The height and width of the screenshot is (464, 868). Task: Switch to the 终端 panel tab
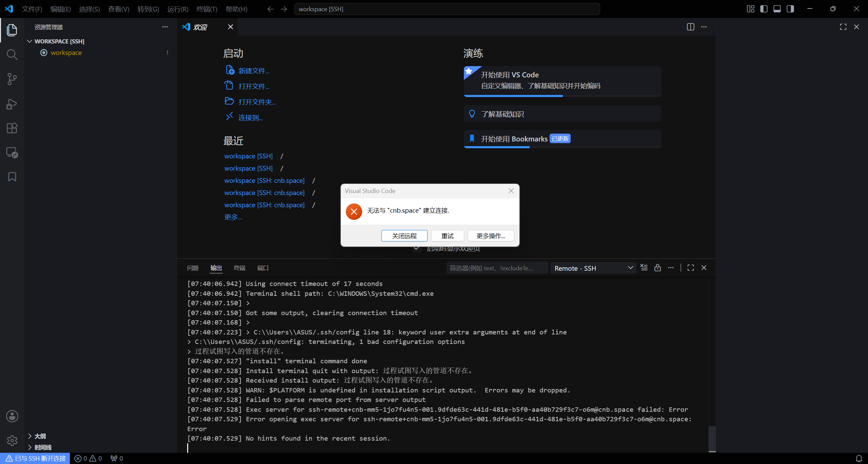240,268
